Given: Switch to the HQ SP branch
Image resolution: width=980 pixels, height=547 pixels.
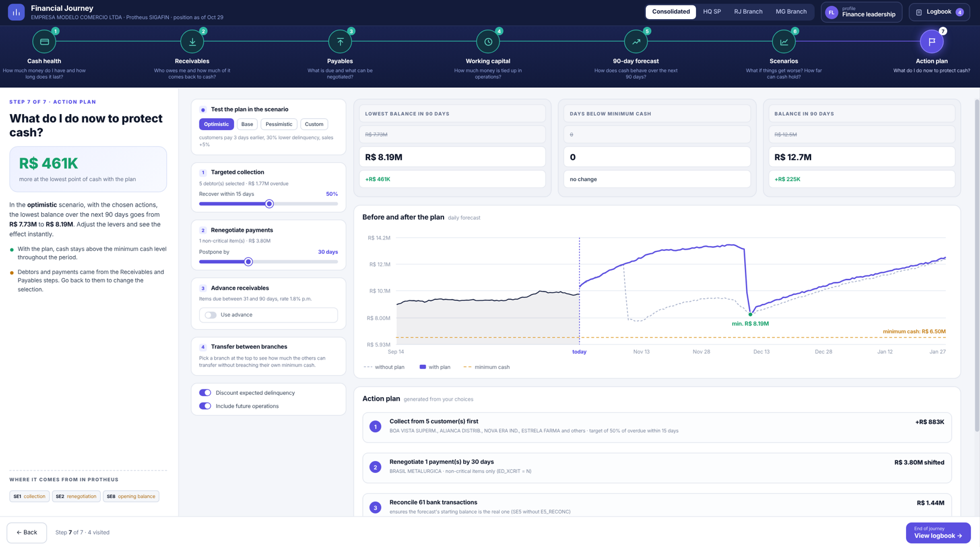Looking at the screenshot, I should pos(712,12).
